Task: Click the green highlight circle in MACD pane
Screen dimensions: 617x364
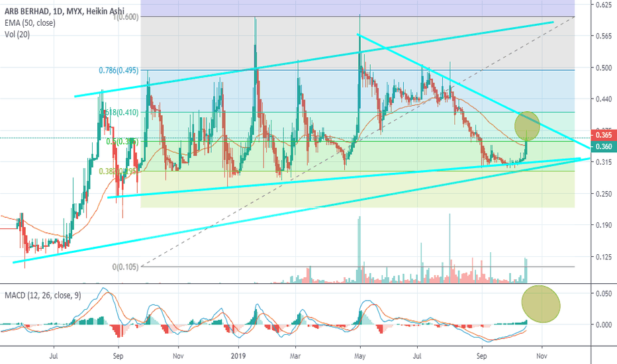Action: pyautogui.click(x=541, y=304)
